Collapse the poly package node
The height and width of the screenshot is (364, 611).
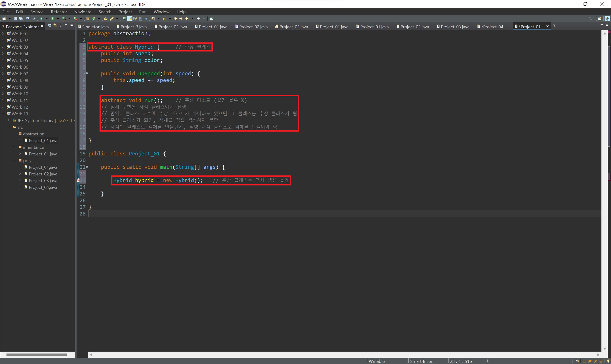[x=14, y=160]
